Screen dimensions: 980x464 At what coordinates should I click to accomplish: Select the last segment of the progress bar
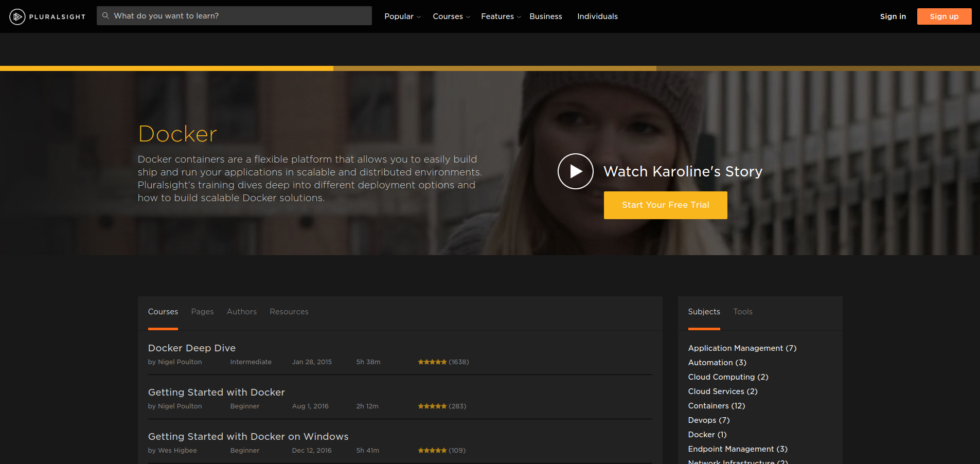[818, 68]
